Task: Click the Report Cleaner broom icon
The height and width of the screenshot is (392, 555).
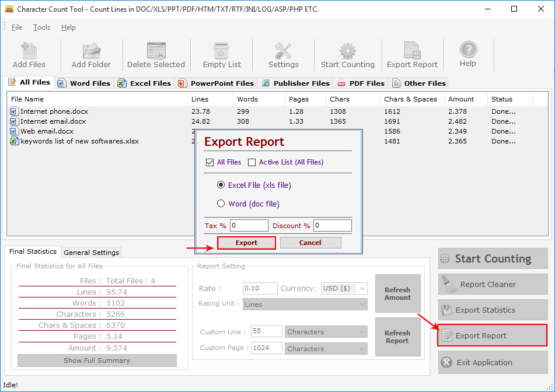Action: [x=448, y=284]
